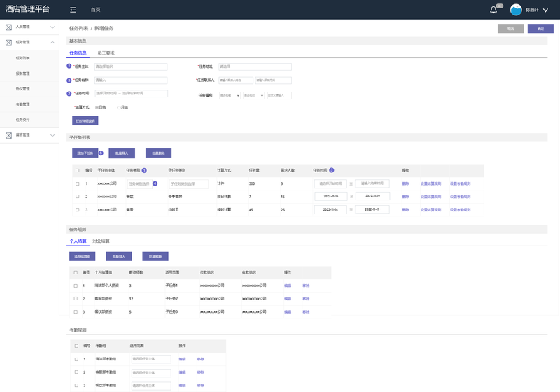Screen dimensions: 560x392
Task: Switch to 任务信息 tab
Action: coord(78,52)
